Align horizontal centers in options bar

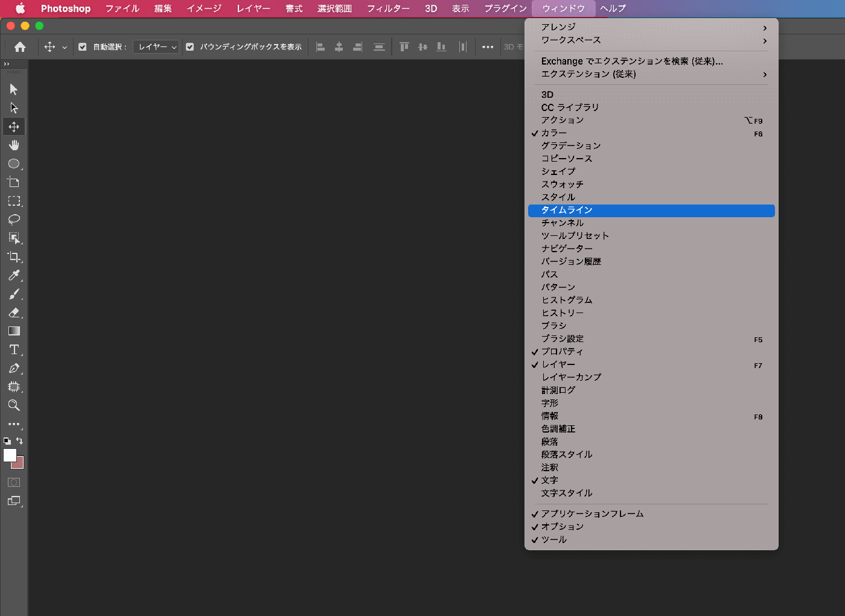(x=339, y=47)
